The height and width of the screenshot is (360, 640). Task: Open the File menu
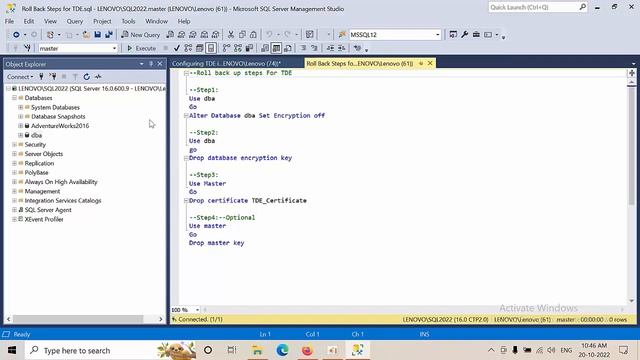click(x=9, y=21)
